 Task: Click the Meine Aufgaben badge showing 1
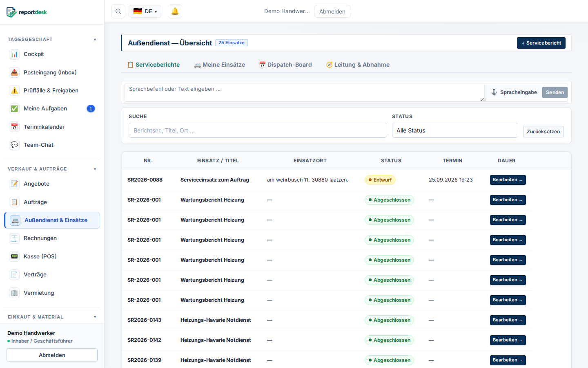coord(91,108)
